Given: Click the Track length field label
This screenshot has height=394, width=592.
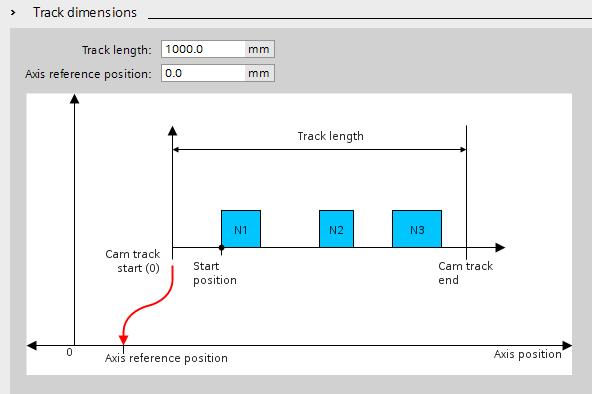Looking at the screenshot, I should [117, 50].
